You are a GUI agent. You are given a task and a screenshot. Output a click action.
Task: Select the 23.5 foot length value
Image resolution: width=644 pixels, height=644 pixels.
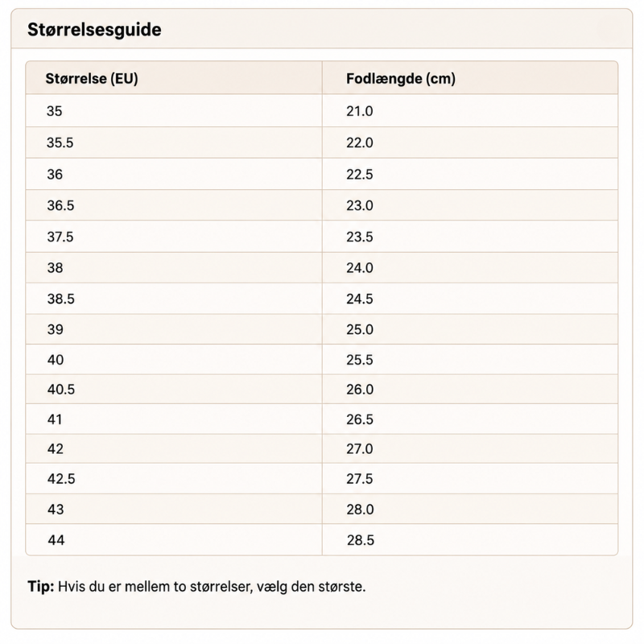pyautogui.click(x=359, y=237)
